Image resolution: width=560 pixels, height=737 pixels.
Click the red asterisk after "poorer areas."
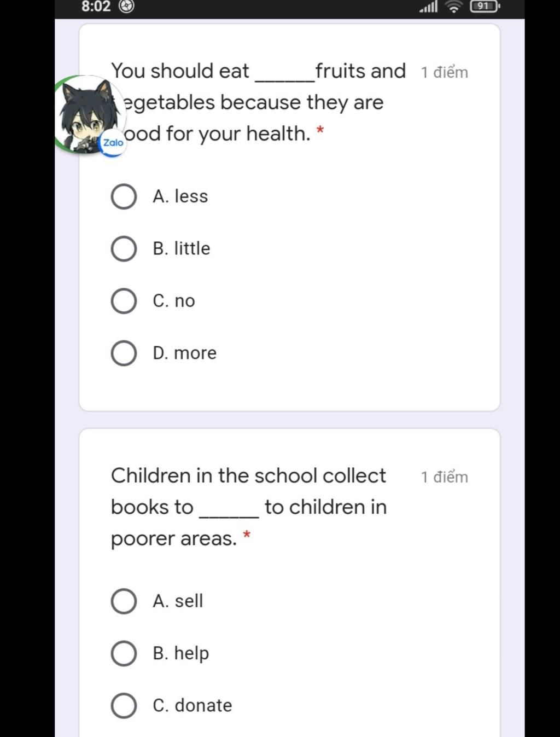[x=247, y=535]
